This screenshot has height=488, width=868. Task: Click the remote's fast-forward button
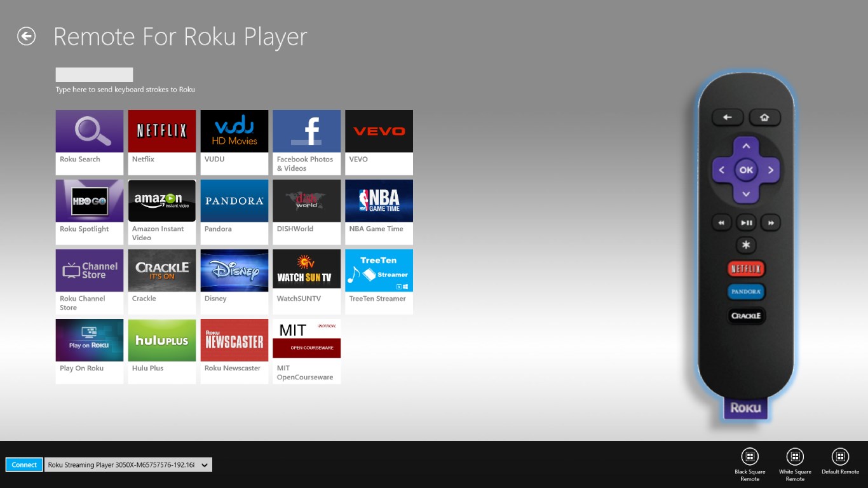[771, 223]
